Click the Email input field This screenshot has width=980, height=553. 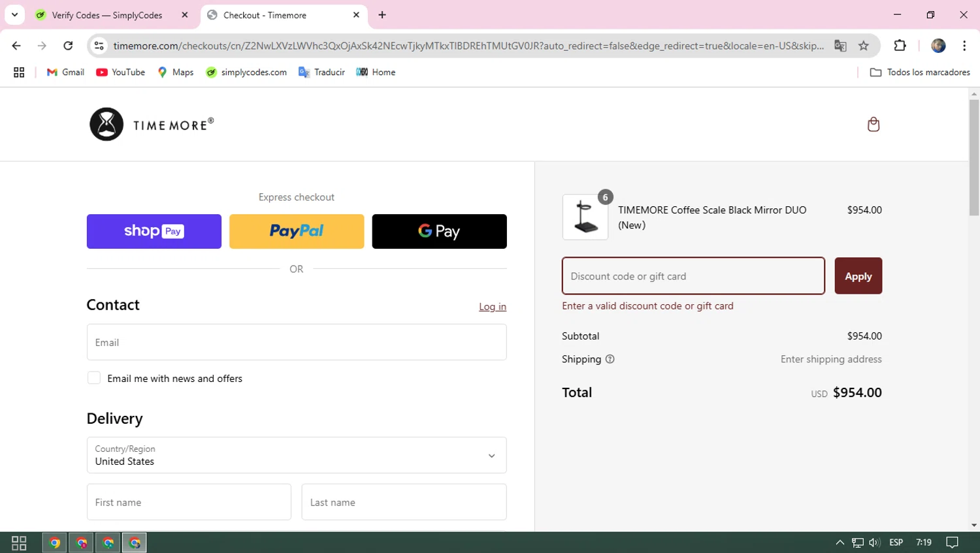coord(297,342)
